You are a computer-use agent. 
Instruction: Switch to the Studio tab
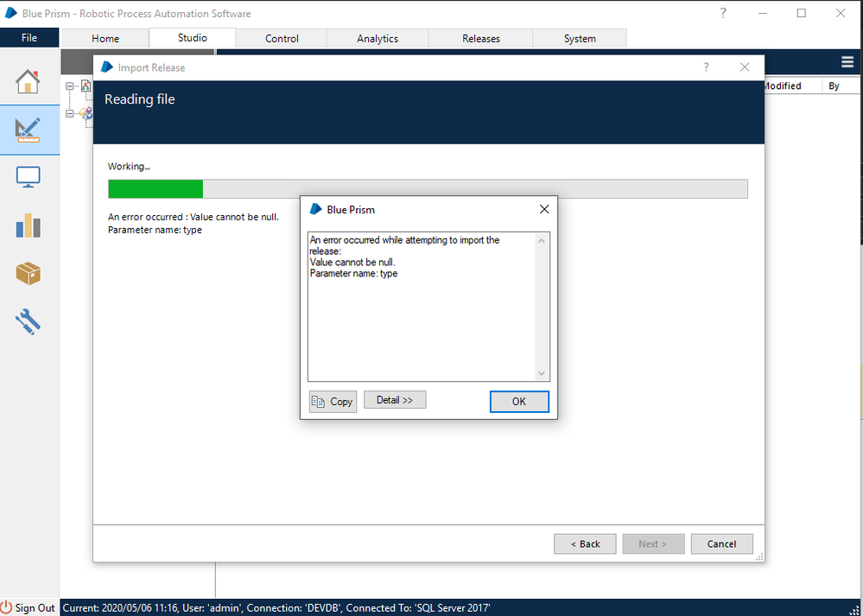(193, 37)
